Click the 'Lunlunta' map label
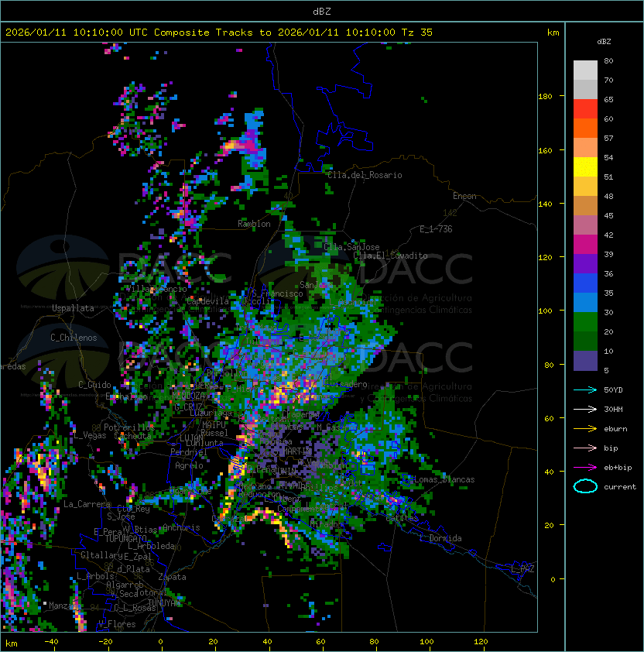The height and width of the screenshot is (652, 644). click(x=204, y=443)
